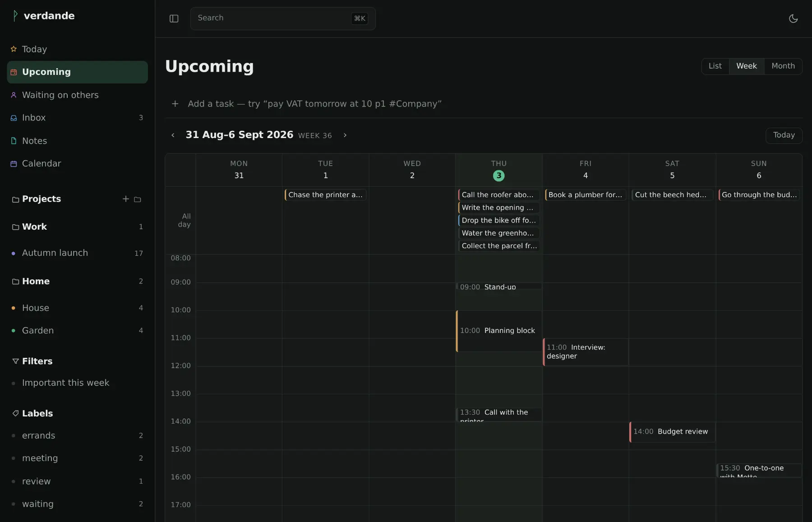Collapse the Filters section
This screenshot has height=522, width=812.
tap(37, 361)
